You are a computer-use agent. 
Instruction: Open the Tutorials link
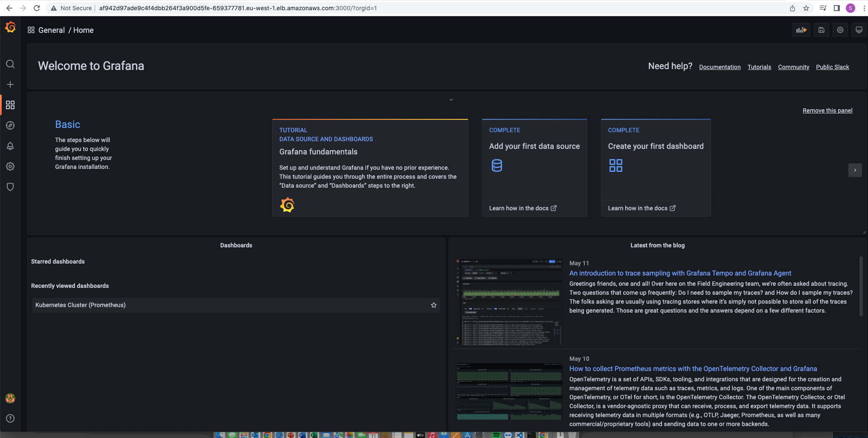(x=759, y=67)
